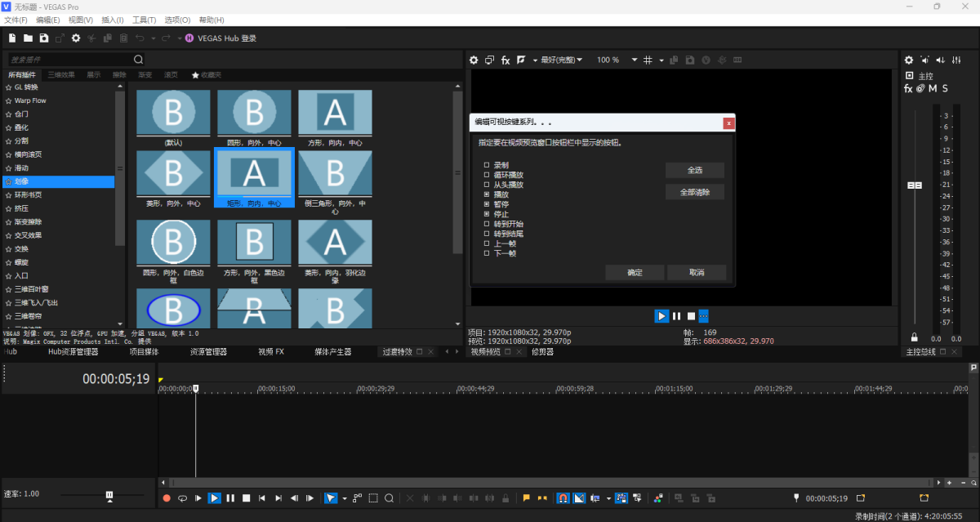This screenshot has height=522, width=980.
Task: Open preview quality 最好(完整) dropdown
Action: tap(561, 60)
